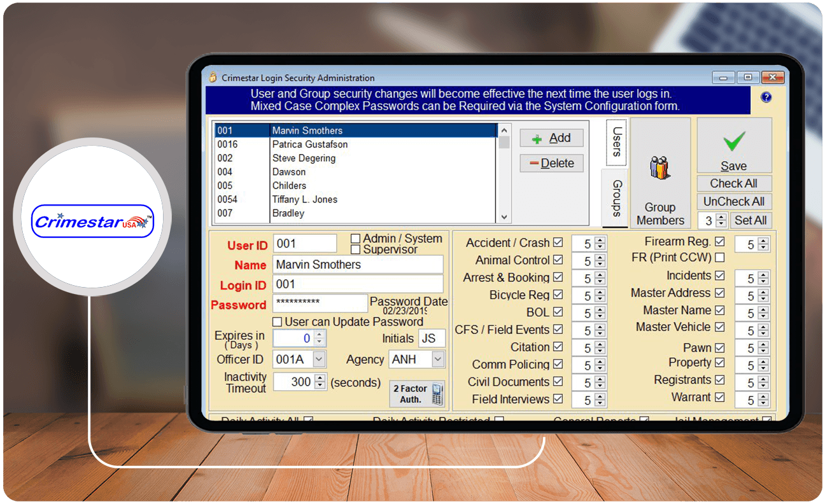Switch to the Users tab
Viewport: 825px width, 504px height.
616,142
